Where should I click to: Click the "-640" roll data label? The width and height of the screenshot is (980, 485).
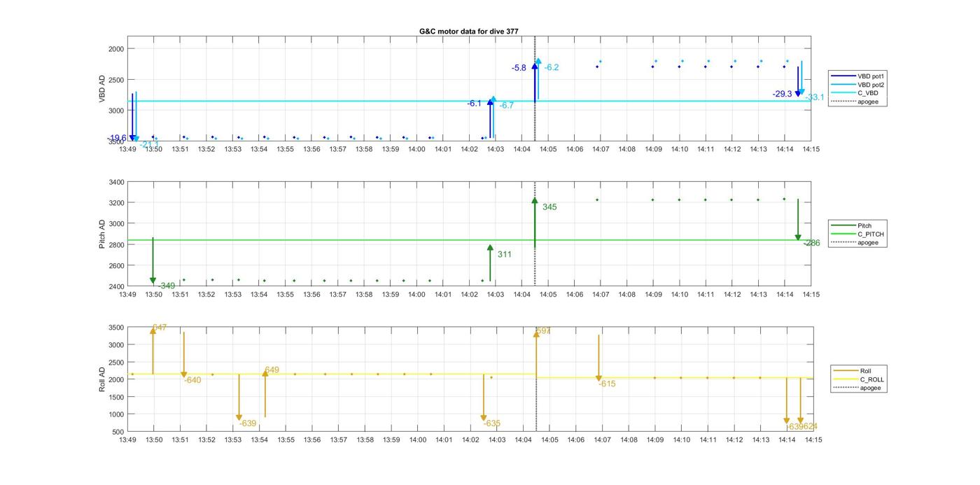tap(192, 381)
